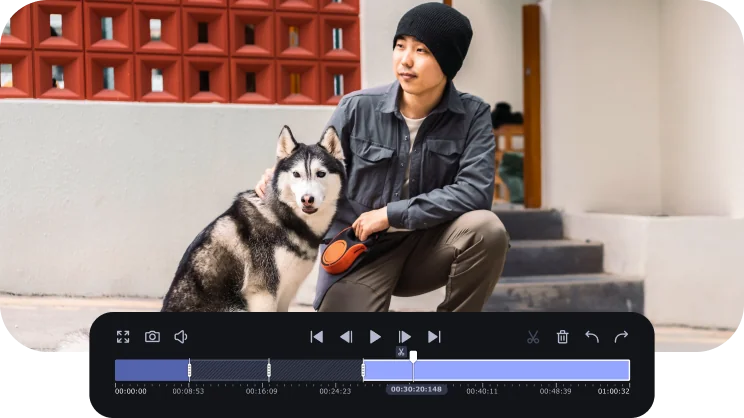Click the 00:48:39 timeline label
This screenshot has height=418, width=744.
coord(555,391)
